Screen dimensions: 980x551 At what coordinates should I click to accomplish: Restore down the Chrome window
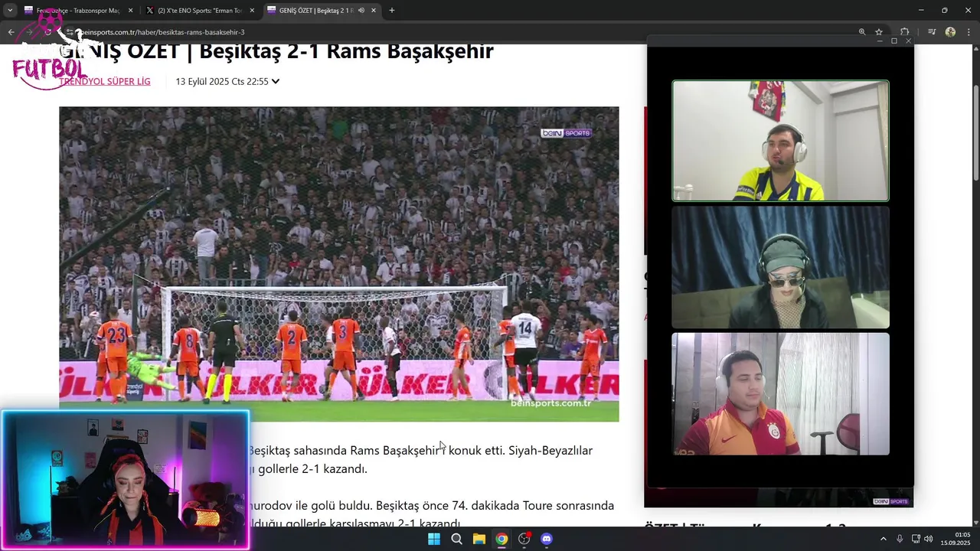point(944,11)
